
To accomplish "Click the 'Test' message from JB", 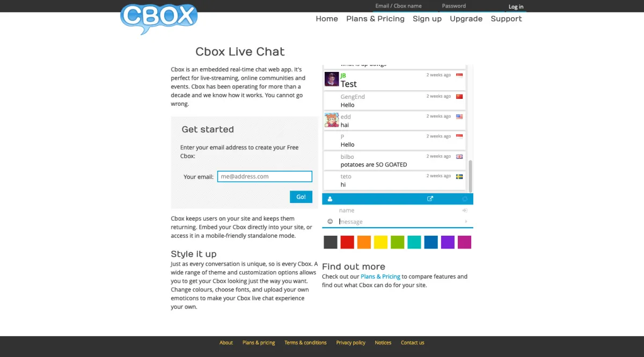I will [349, 84].
